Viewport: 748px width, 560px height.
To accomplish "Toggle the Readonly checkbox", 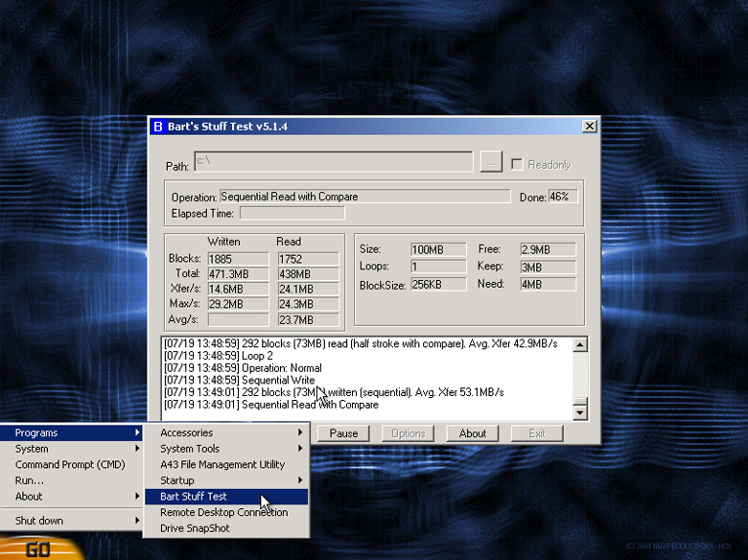I will click(517, 165).
